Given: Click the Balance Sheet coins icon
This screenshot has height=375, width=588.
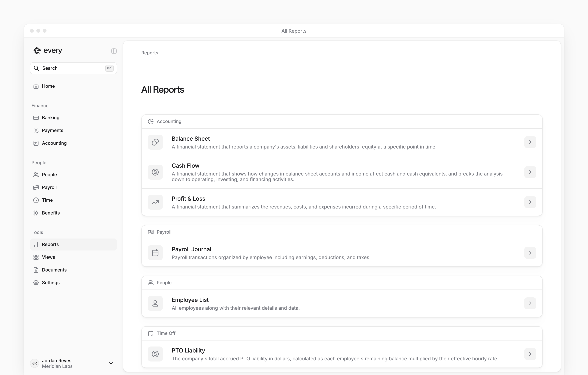Looking at the screenshot, I should click(155, 142).
